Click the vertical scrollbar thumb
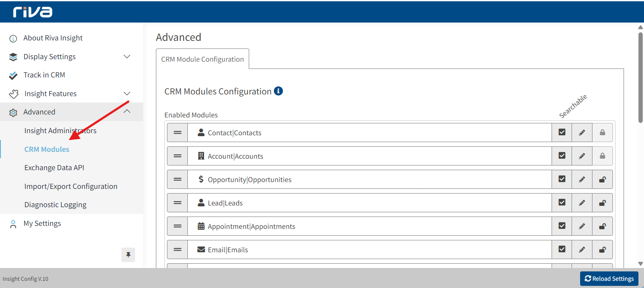Image resolution: width=644 pixels, height=288 pixels. (640, 78)
